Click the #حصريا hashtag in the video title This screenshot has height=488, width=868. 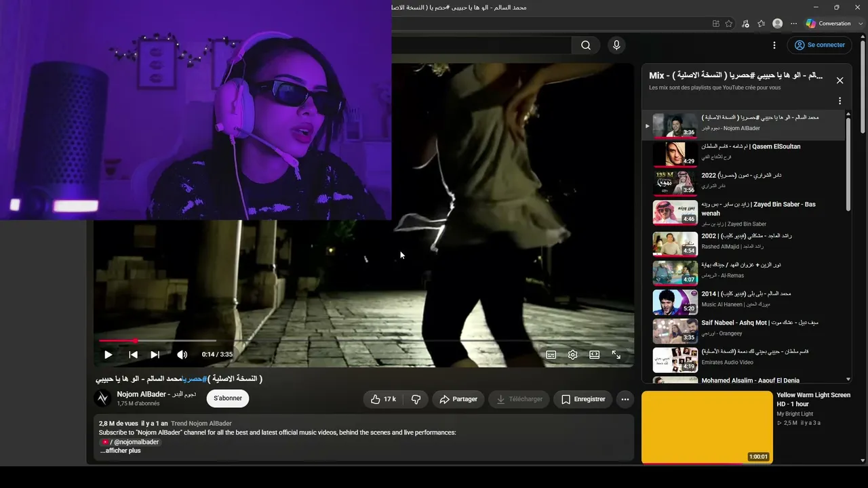click(195, 379)
